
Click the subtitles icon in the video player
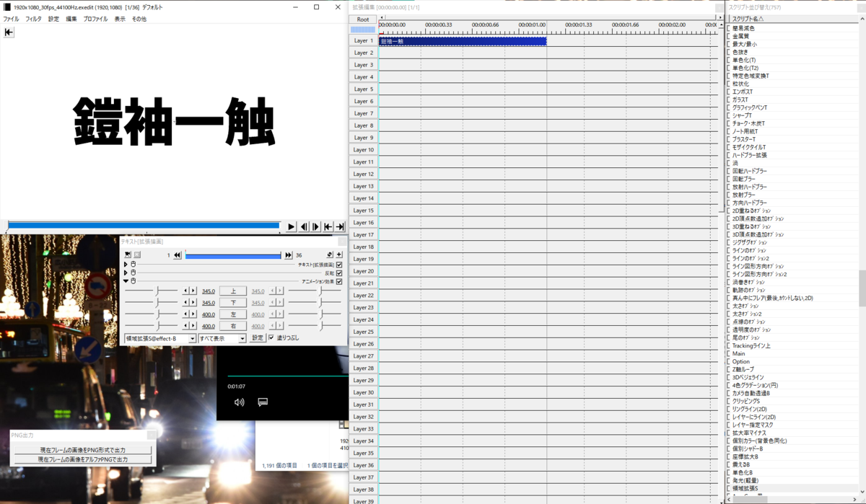click(263, 402)
